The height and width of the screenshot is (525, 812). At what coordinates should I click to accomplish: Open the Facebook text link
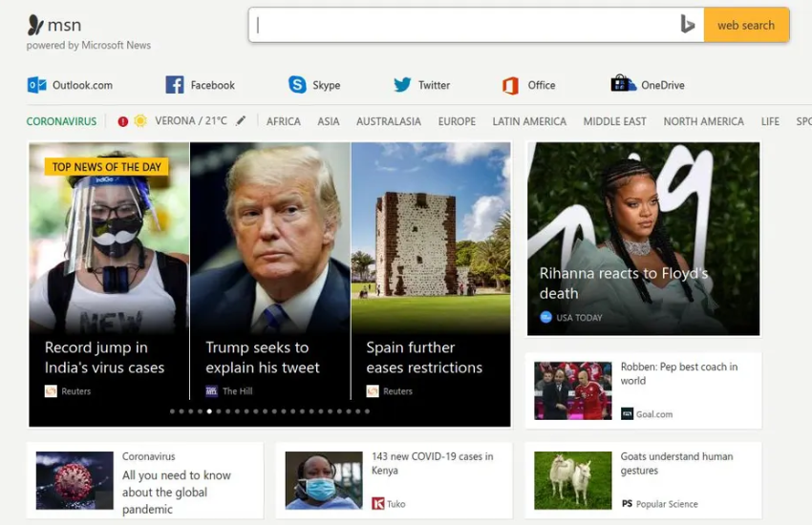click(x=212, y=85)
